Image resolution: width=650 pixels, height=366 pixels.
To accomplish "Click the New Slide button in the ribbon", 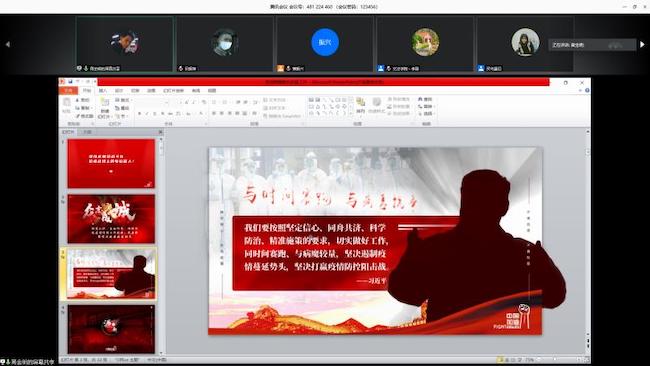I will pyautogui.click(x=104, y=107).
